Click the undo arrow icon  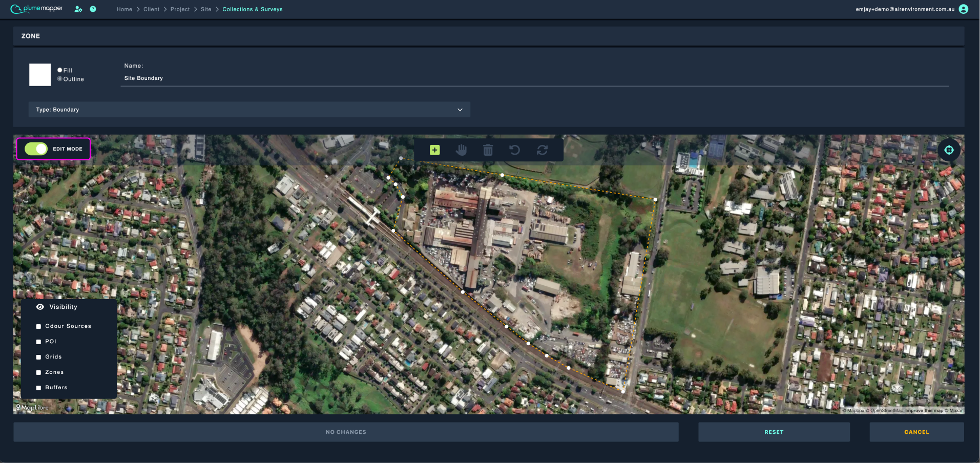[515, 150]
